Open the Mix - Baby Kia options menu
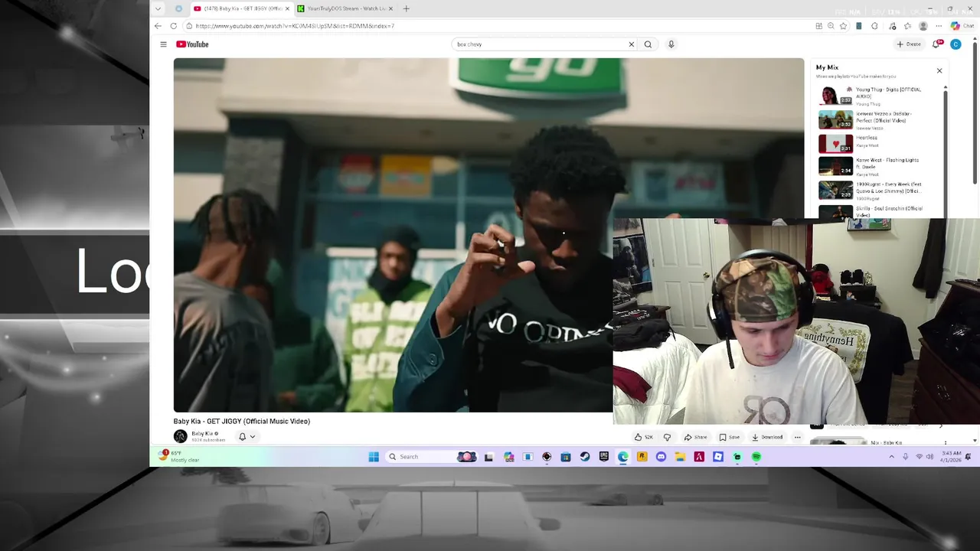The width and height of the screenshot is (980, 551). click(946, 443)
